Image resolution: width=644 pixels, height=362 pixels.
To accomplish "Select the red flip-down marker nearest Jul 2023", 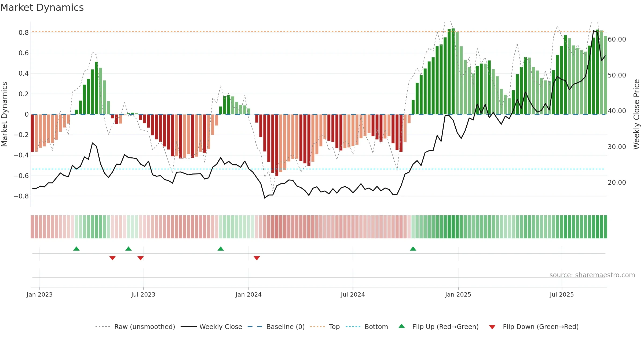I will pos(141,258).
